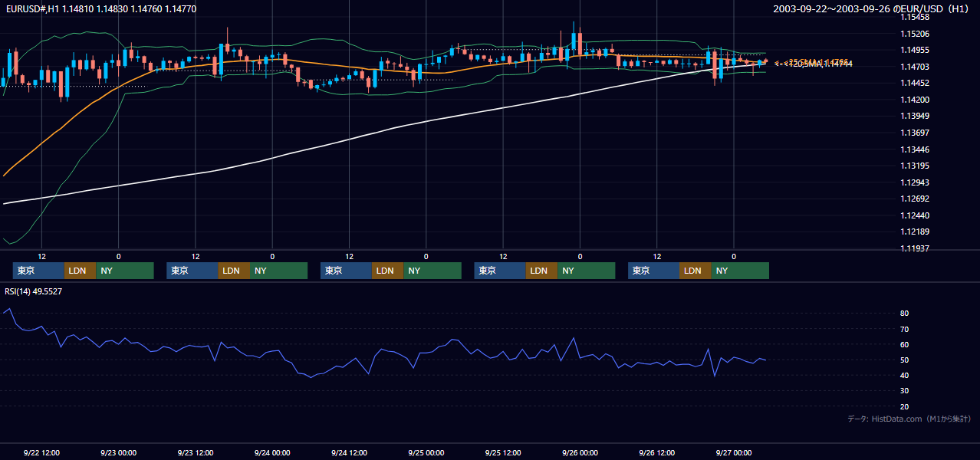The width and height of the screenshot is (980, 460).
Task: Click the RSI axis level 80
Action: [x=905, y=314]
